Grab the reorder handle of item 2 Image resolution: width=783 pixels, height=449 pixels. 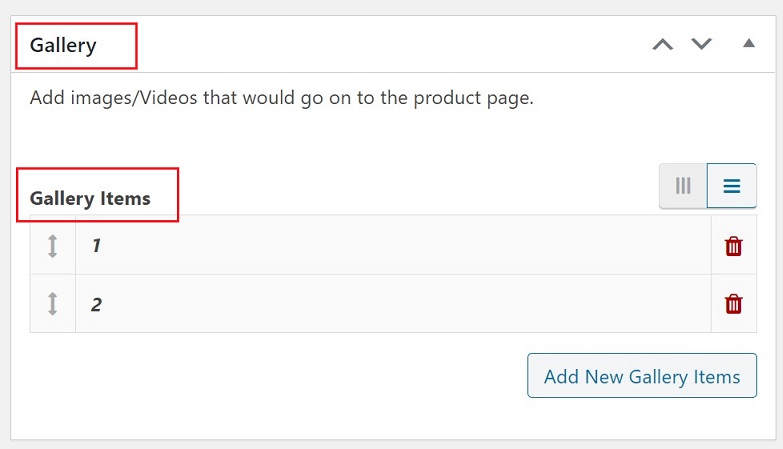pos(53,304)
